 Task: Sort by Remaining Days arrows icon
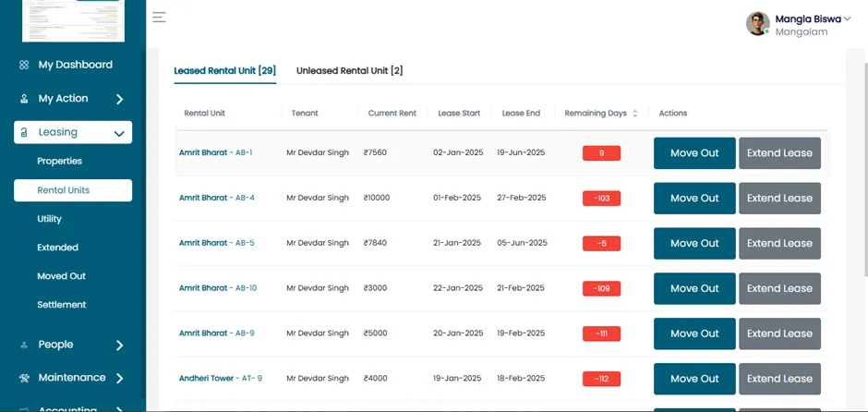coord(635,113)
